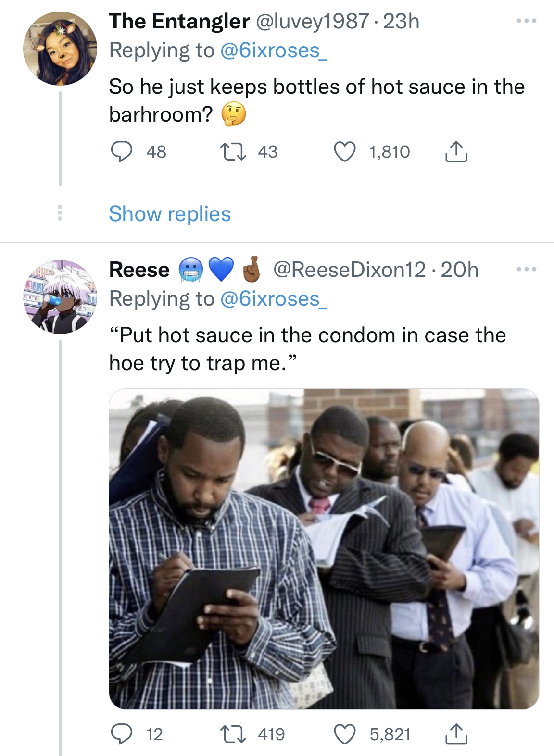Open the 20h timestamp on Reese's tweet
This screenshot has width=554, height=756.
coord(460,270)
